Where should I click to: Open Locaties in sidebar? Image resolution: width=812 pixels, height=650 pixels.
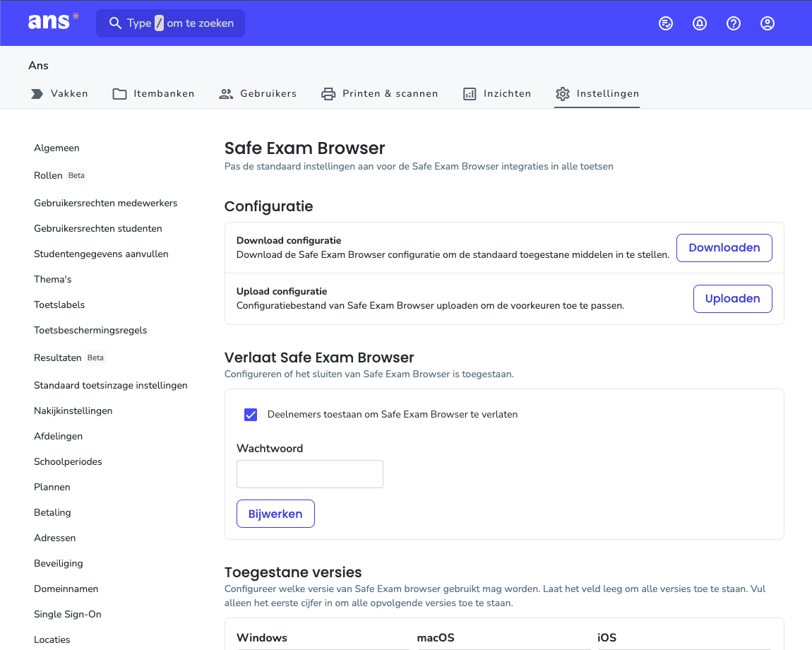coord(52,639)
